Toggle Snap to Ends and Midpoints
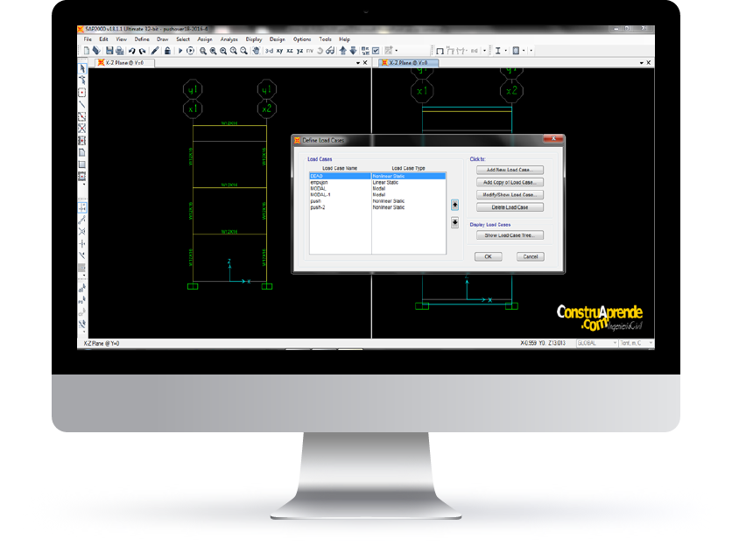The height and width of the screenshot is (560, 732). point(82,220)
